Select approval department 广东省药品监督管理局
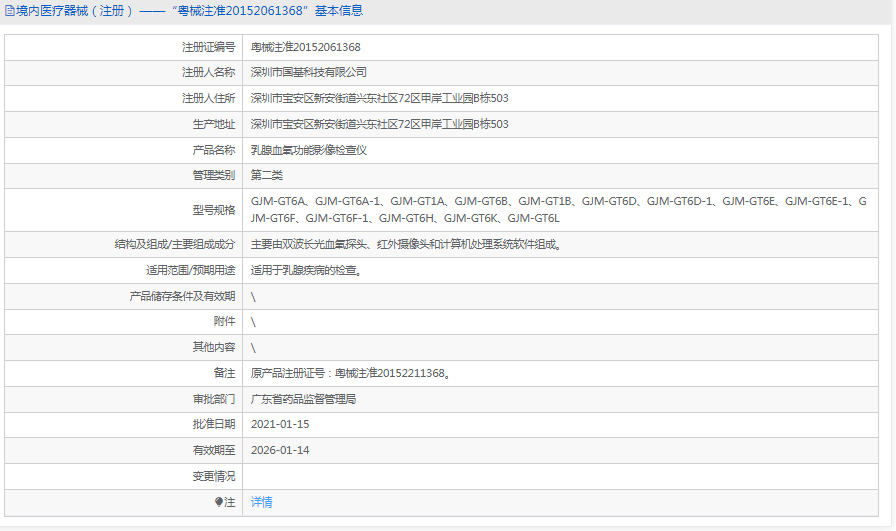896x531 pixels. (303, 399)
